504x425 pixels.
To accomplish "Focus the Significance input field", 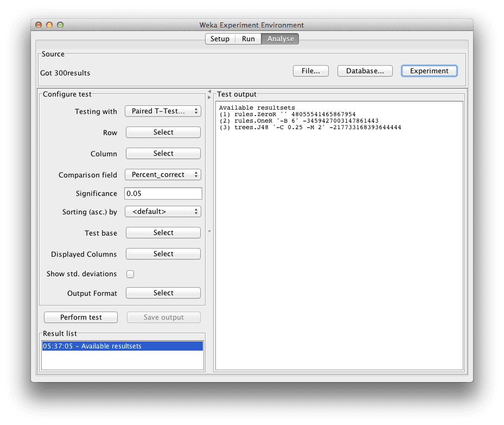I will click(x=163, y=194).
